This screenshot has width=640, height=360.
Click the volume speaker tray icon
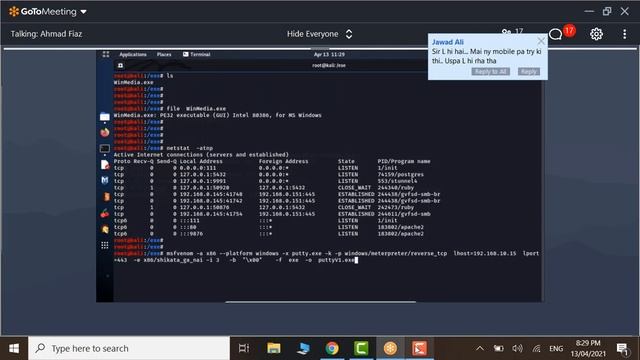pyautogui.click(x=517, y=348)
